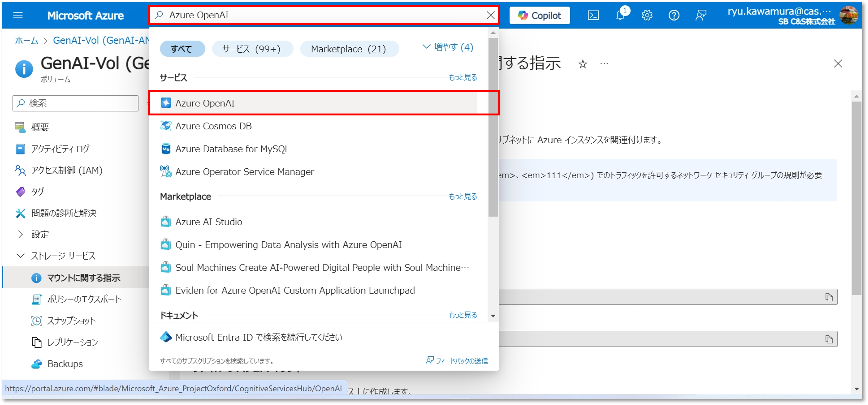Viewport: 868px width, 405px height.
Task: Open 問題の診断と解決 in sidebar
Action: point(64,213)
